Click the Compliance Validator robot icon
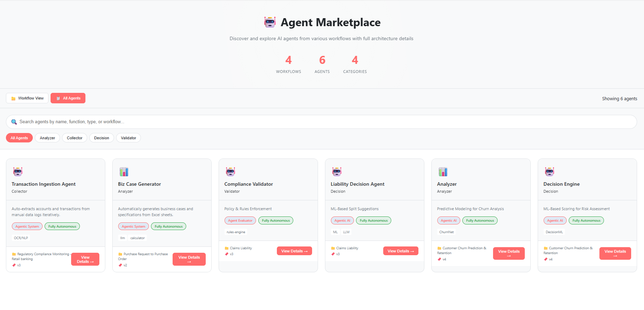The image size is (644, 310). coord(230,171)
